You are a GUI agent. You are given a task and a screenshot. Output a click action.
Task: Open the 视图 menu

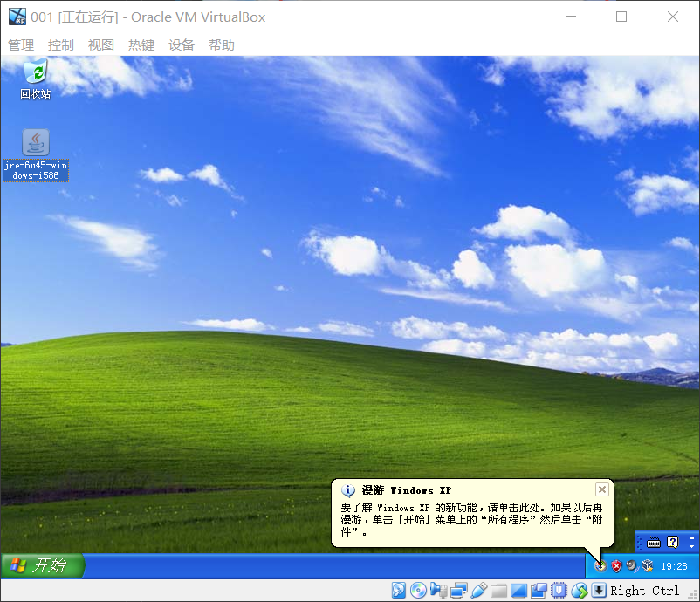click(x=101, y=45)
